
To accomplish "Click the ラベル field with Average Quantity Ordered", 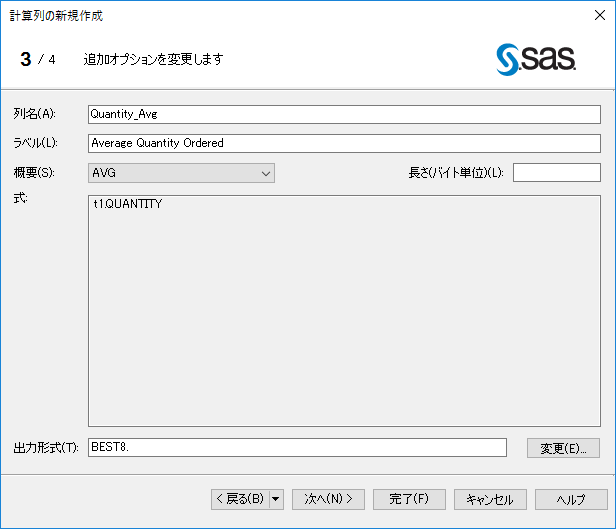I will [x=344, y=143].
